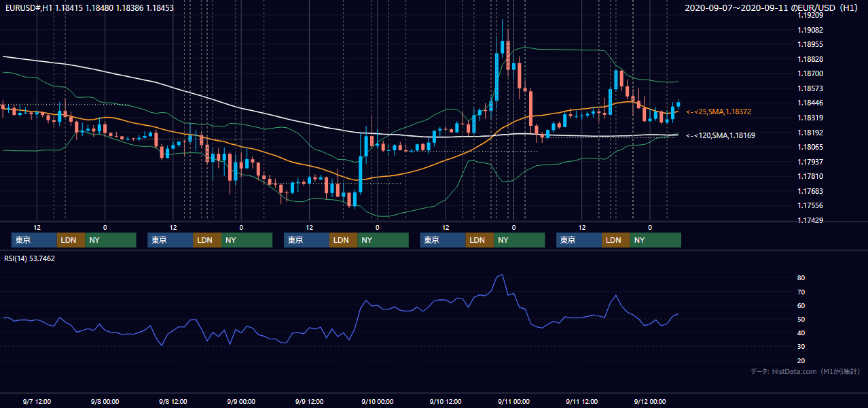Click RSI scale value 50
868x408 pixels.
coord(801,319)
